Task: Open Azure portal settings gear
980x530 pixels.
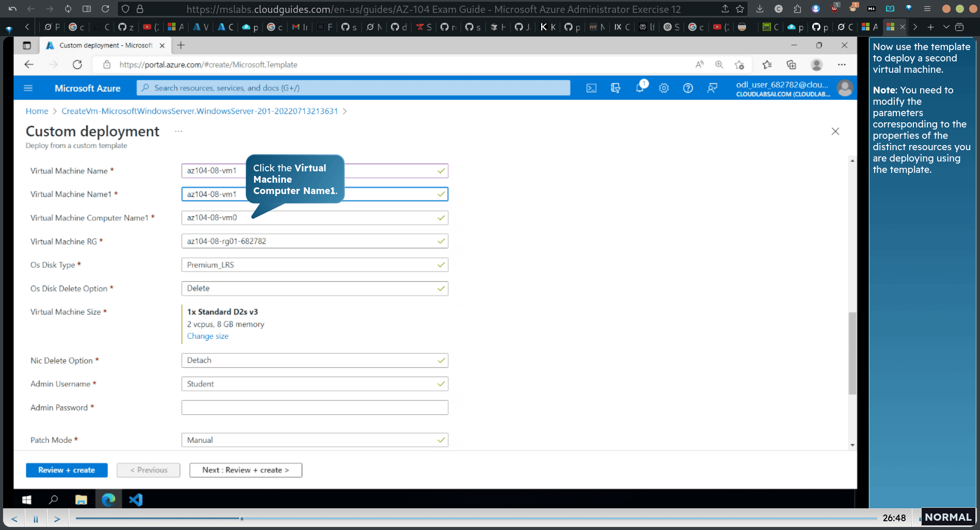Action: 664,88
